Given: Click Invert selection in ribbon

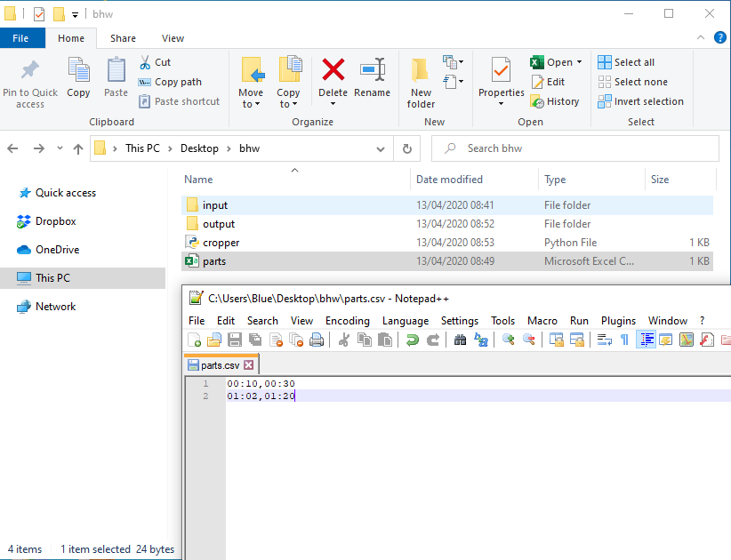Looking at the screenshot, I should click(x=641, y=101).
